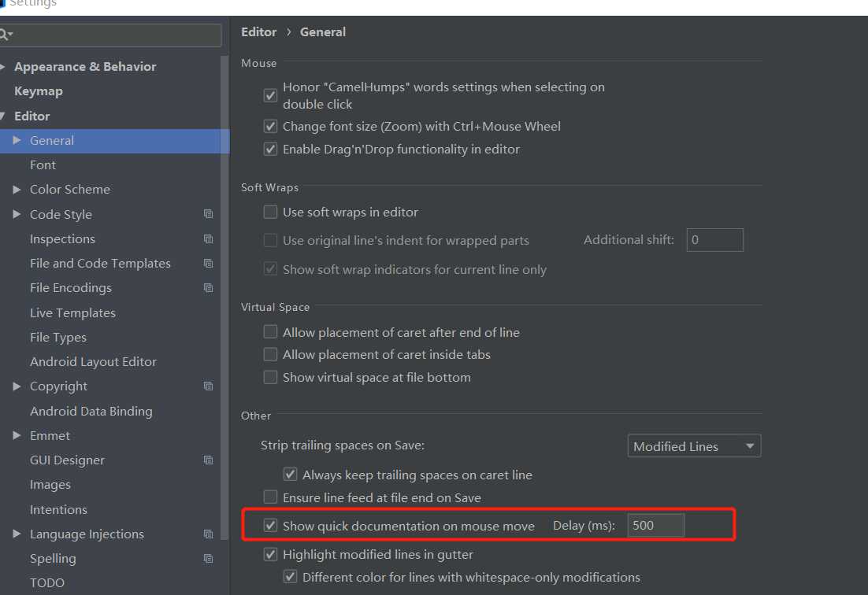Disable Show quick documentation on mouse move
868x595 pixels.
[x=271, y=526]
